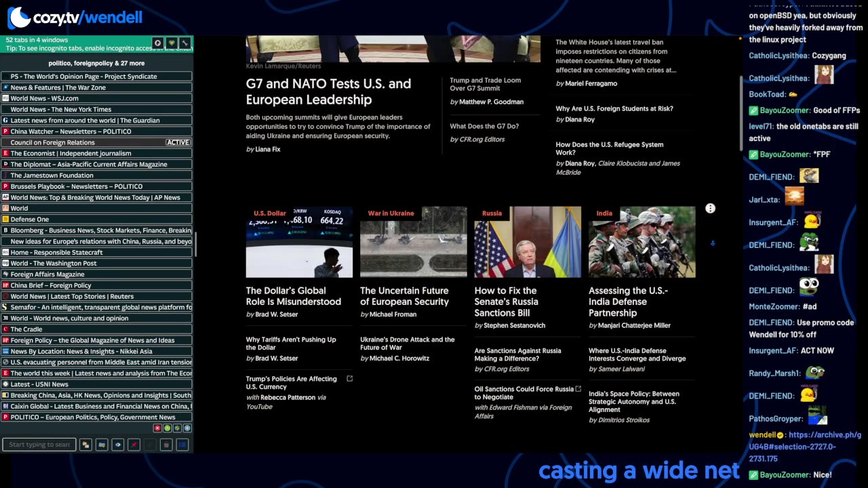Click the heart icon in tab manager header
Screen dimensions: 868x488
point(172,43)
